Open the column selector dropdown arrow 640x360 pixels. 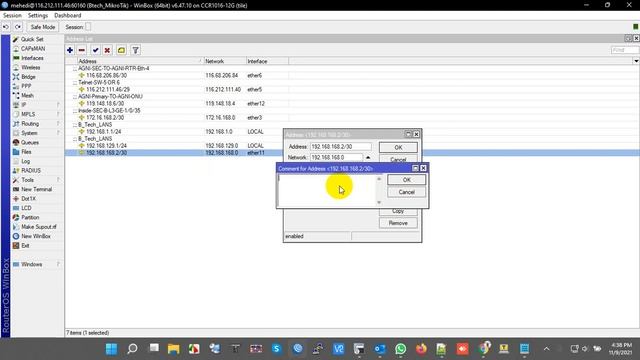click(636, 61)
